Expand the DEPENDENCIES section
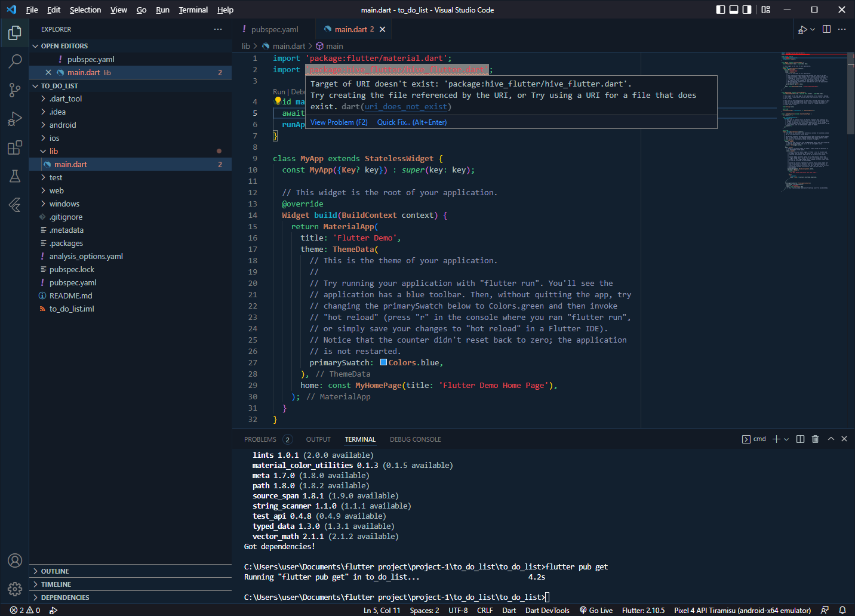855x616 pixels. 130,597
